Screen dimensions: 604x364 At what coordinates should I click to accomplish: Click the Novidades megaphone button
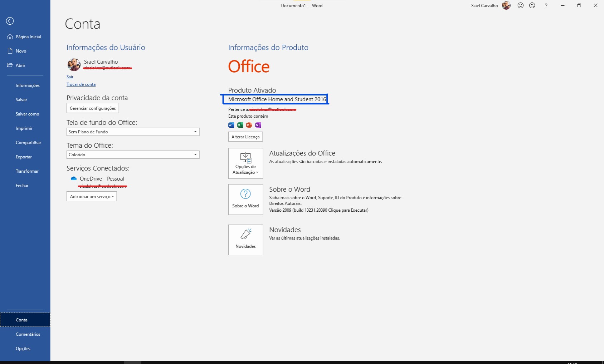(246, 240)
